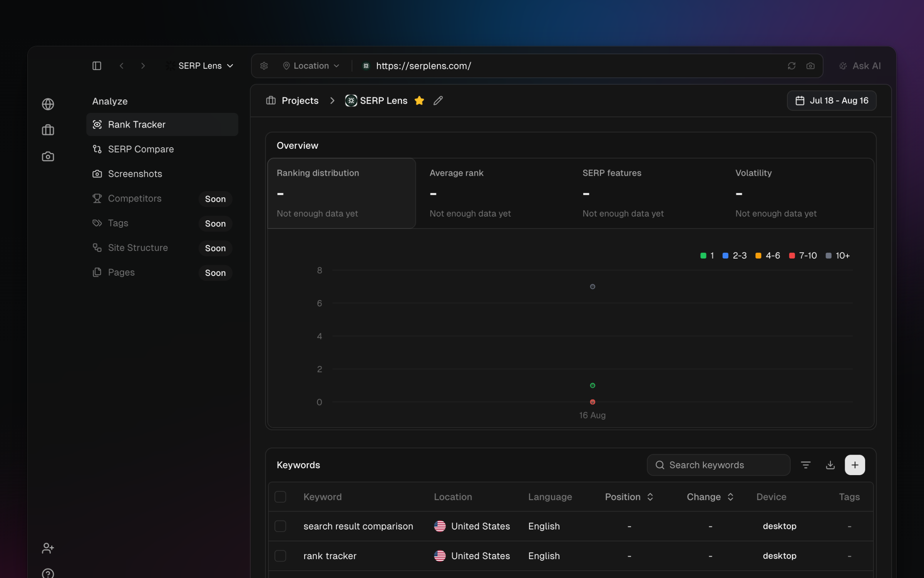The width and height of the screenshot is (924, 578).
Task: Click 'desktop' in the 'rank tracker' row
Action: [x=779, y=556]
